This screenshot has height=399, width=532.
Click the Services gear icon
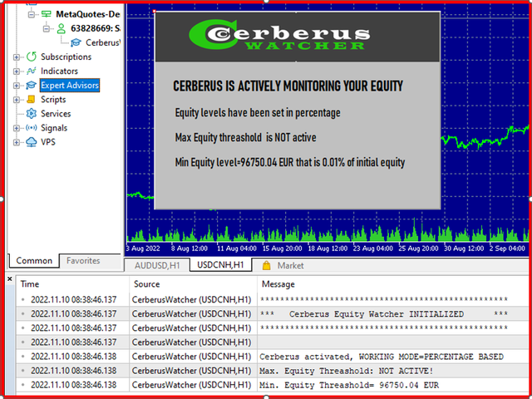tap(32, 113)
